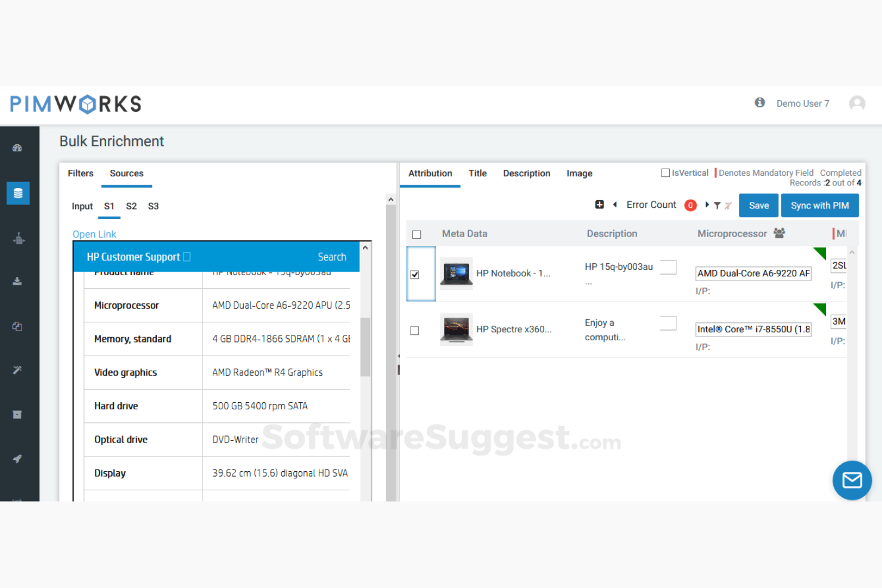Screen dimensions: 882x588
Task: Go to previous error with left arrow
Action: pyautogui.click(x=614, y=204)
